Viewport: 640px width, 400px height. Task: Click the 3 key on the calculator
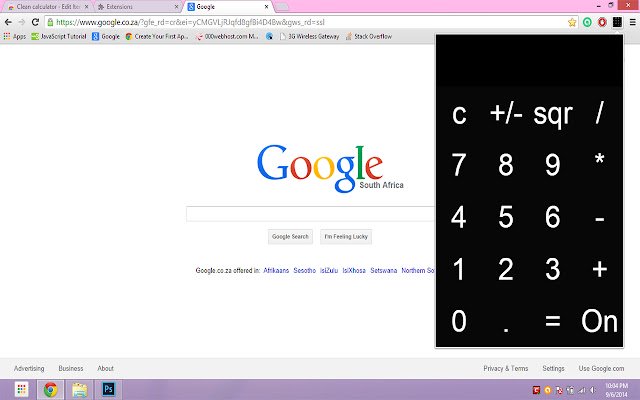tap(553, 269)
